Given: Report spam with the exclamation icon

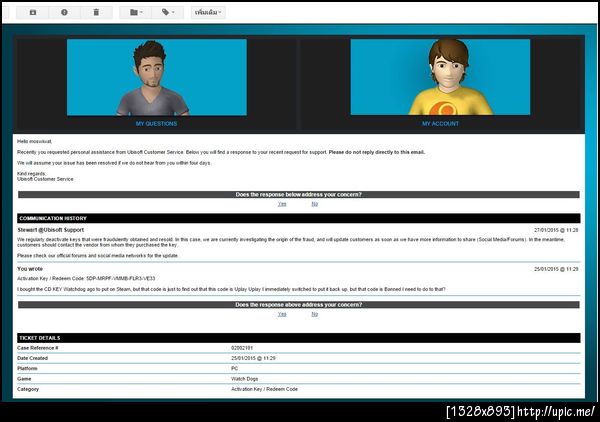Looking at the screenshot, I should point(64,12).
